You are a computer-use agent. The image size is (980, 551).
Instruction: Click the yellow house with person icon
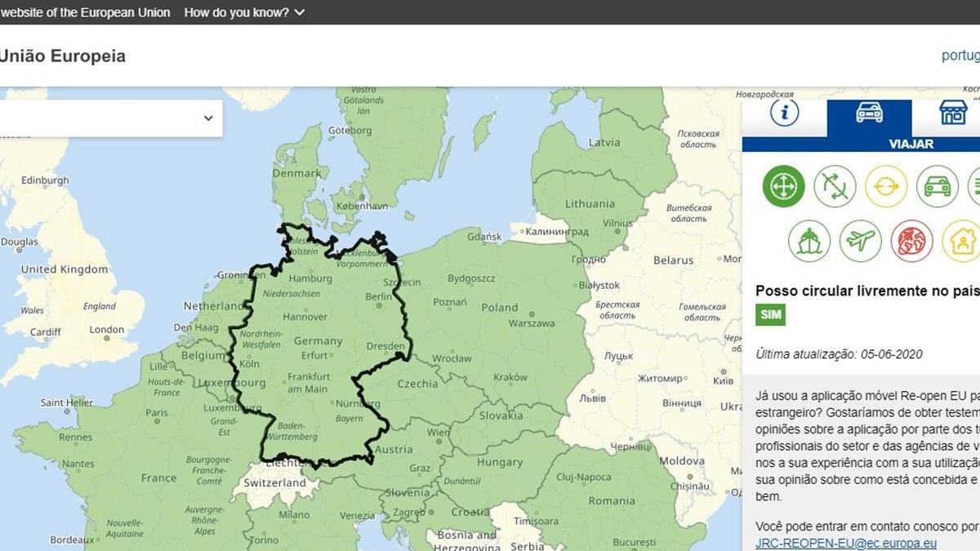[x=961, y=241]
